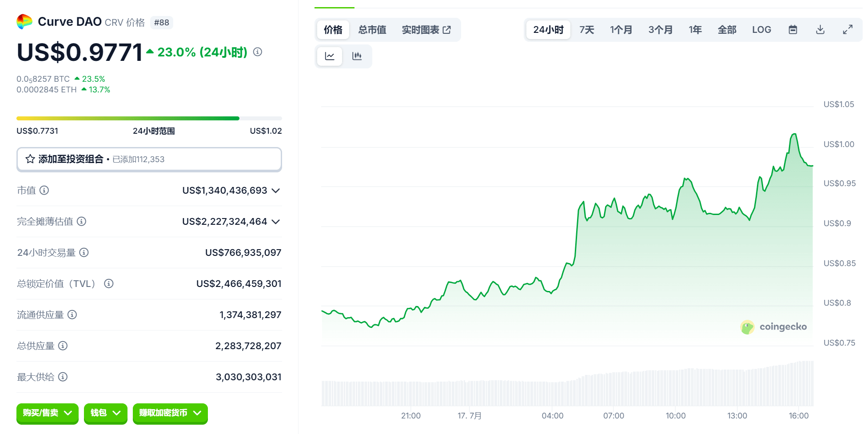This screenshot has width=868, height=434.
Task: Open the info icon next to 流通供应量
Action: pos(72,315)
